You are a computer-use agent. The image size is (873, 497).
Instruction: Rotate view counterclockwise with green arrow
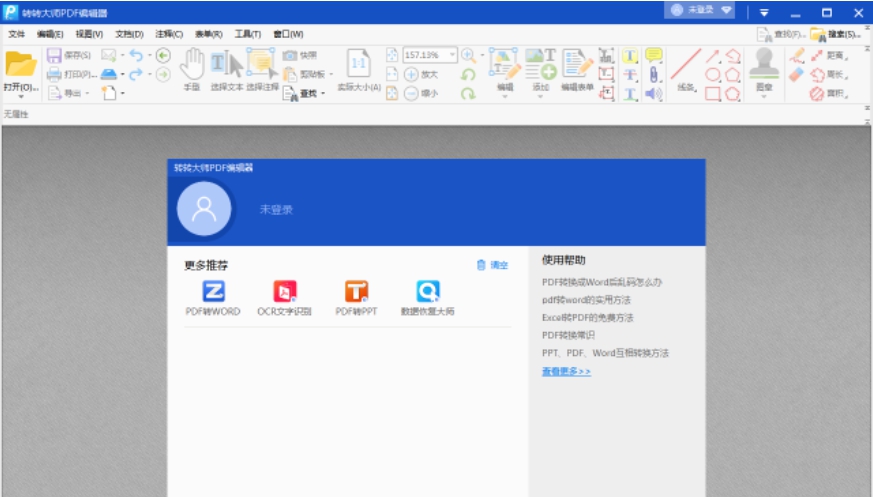coord(468,74)
